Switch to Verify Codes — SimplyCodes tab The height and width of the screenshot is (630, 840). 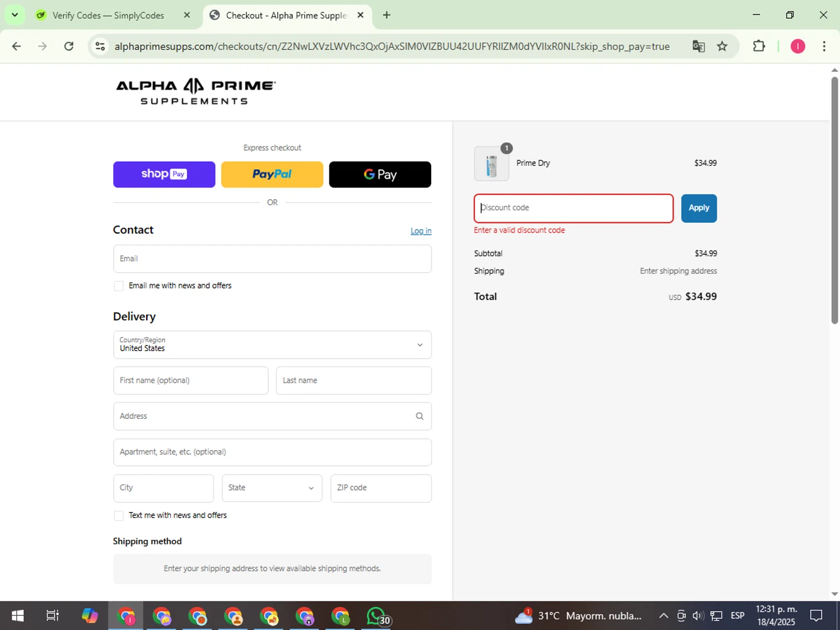click(108, 15)
